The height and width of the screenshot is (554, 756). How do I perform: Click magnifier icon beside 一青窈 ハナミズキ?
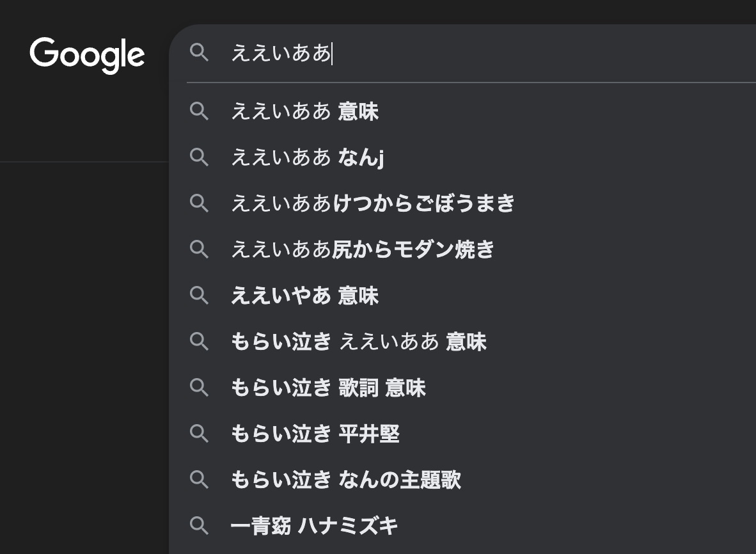[x=200, y=526]
